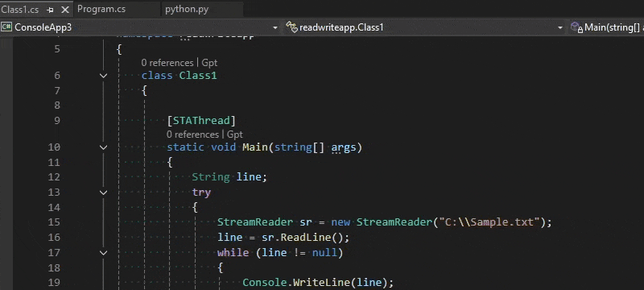Collapse the Main method on line 10
This screenshot has width=644, height=290.
pos(104,147)
